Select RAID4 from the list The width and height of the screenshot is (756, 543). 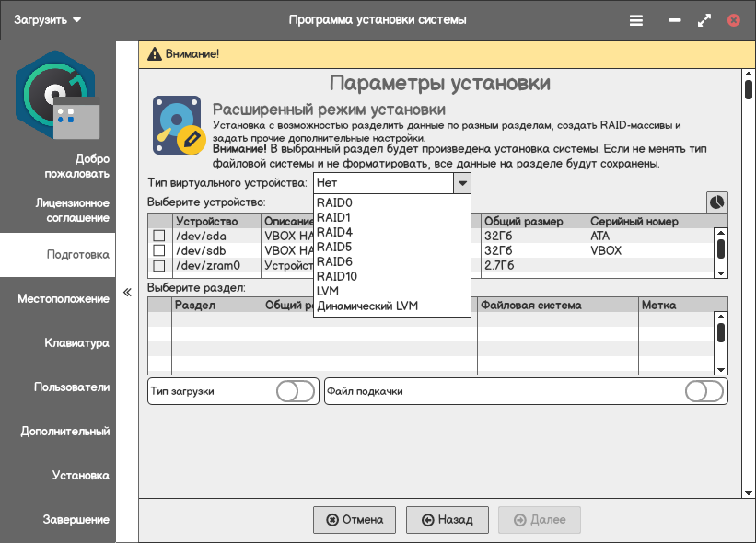tap(392, 232)
